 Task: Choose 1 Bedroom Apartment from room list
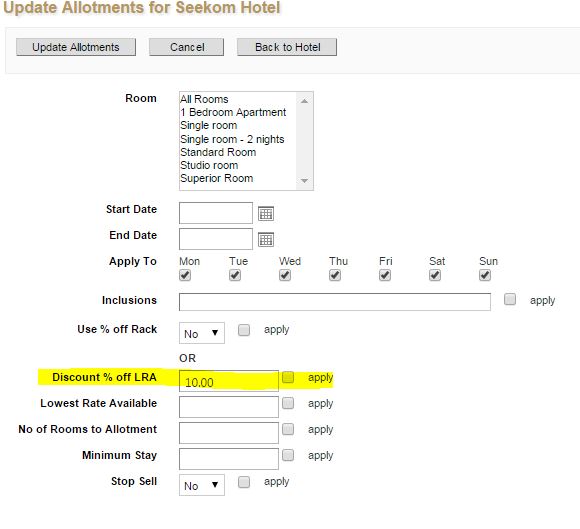233,112
